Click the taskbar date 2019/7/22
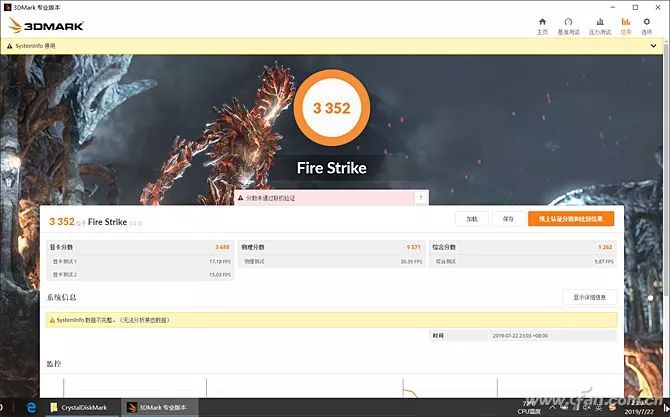This screenshot has width=670, height=417. click(639, 412)
